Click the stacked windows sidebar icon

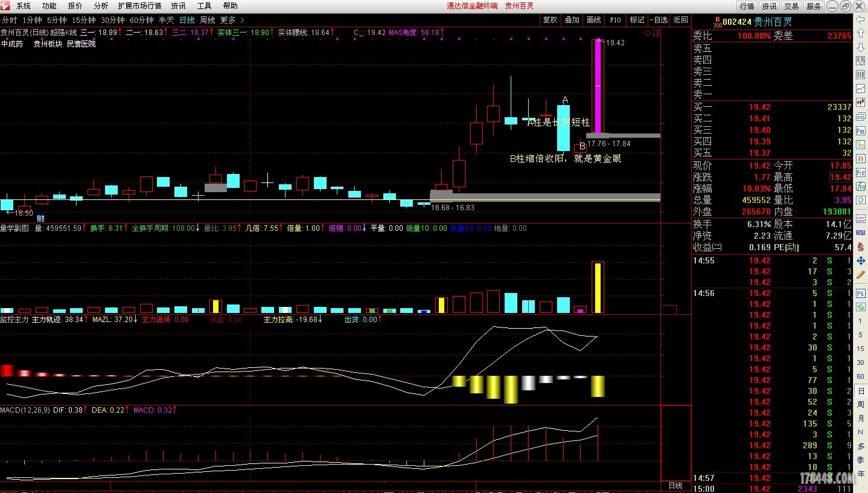(860, 116)
